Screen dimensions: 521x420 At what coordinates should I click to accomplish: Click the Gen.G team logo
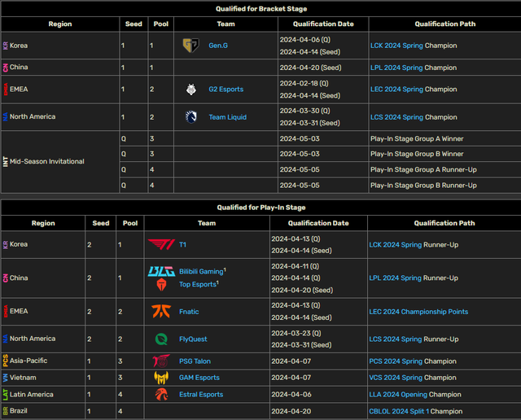pyautogui.click(x=191, y=46)
